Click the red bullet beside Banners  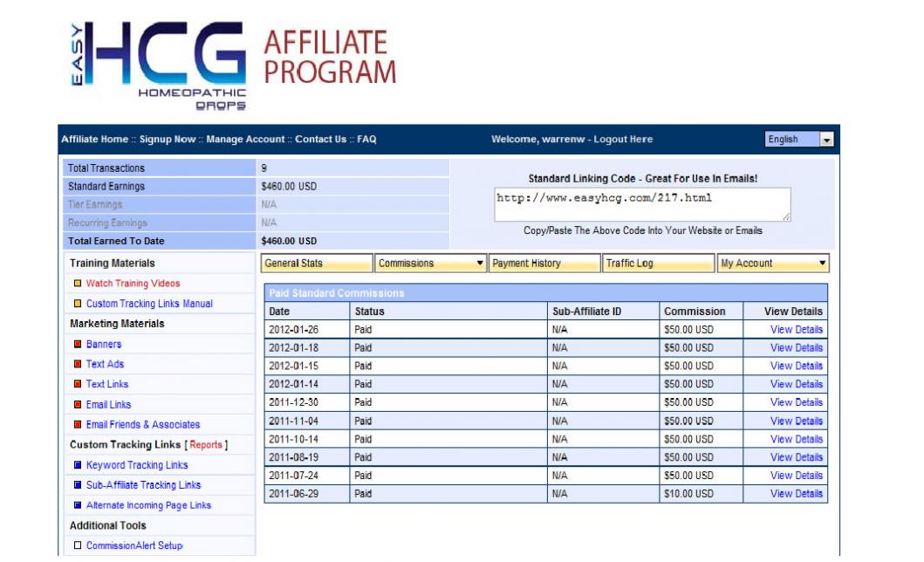(77, 344)
